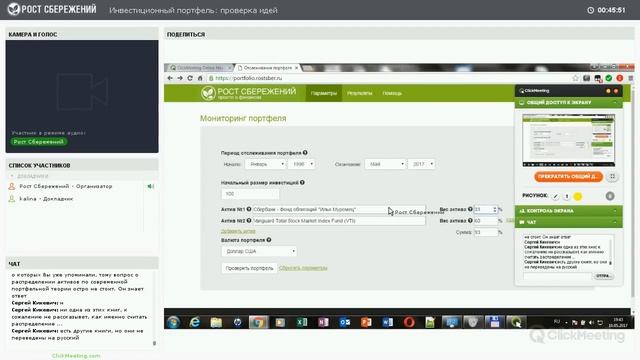Click browser forward arrow
This screenshot has width=640, height=360.
(180, 78)
